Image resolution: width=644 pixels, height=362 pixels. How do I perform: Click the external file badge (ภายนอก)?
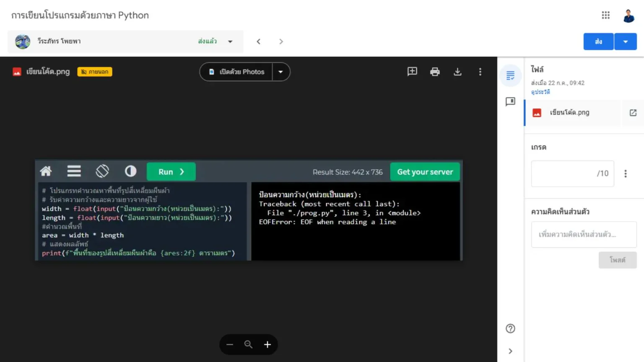coord(95,72)
